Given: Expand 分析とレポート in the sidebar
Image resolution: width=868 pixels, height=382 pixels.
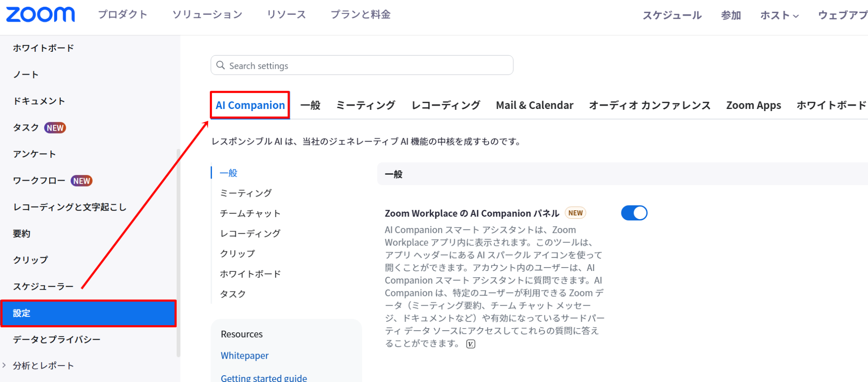Looking at the screenshot, I should [42, 365].
